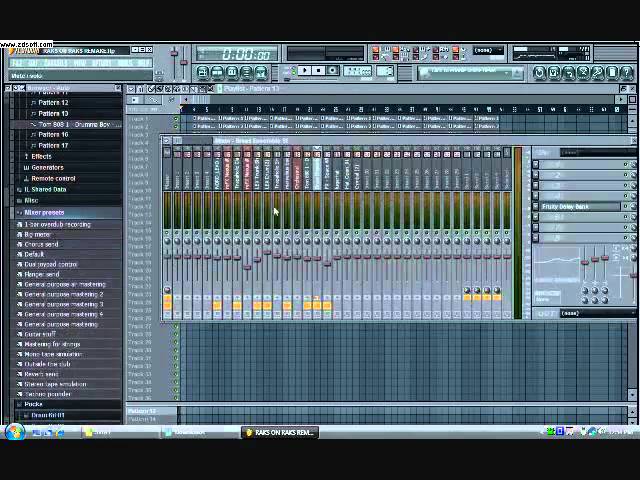Collapse the Mixer presets folder
The height and width of the screenshot is (480, 640).
[44, 212]
